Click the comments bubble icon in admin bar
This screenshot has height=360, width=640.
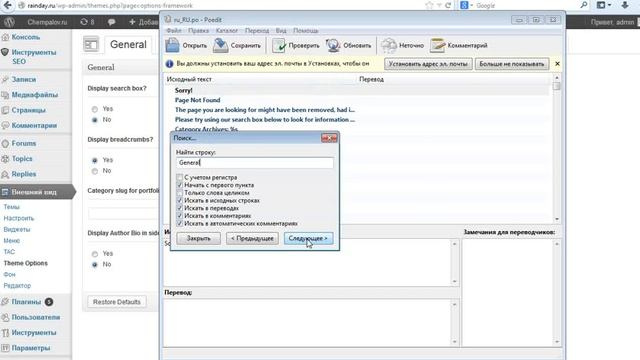(111, 22)
